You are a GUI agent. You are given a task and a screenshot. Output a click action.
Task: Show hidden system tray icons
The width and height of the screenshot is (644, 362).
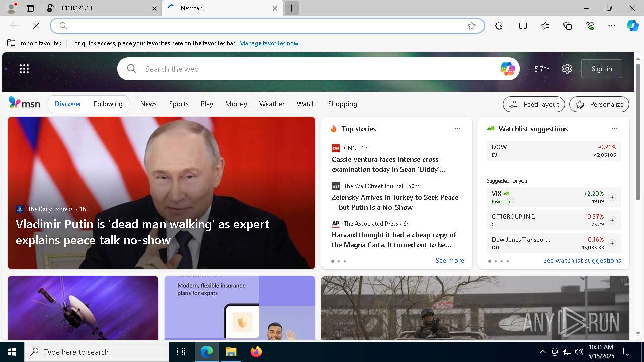[542, 352]
